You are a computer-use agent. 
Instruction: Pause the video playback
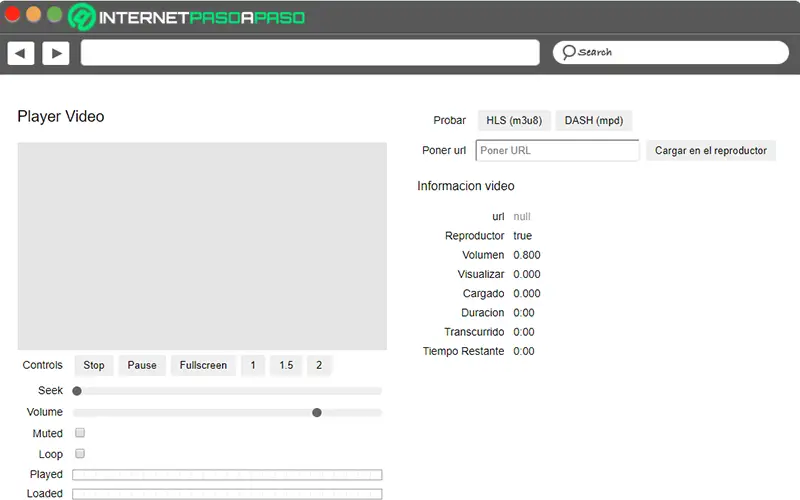tap(142, 365)
